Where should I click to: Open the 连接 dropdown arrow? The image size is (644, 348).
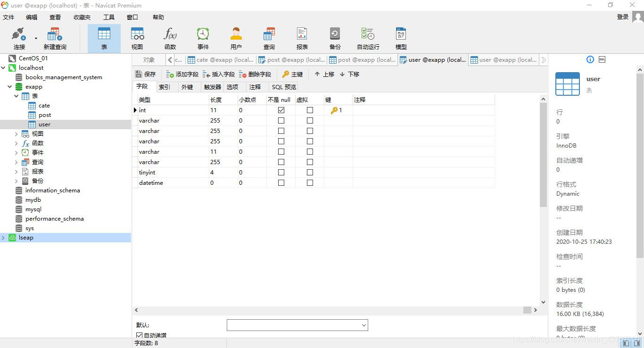(36, 39)
